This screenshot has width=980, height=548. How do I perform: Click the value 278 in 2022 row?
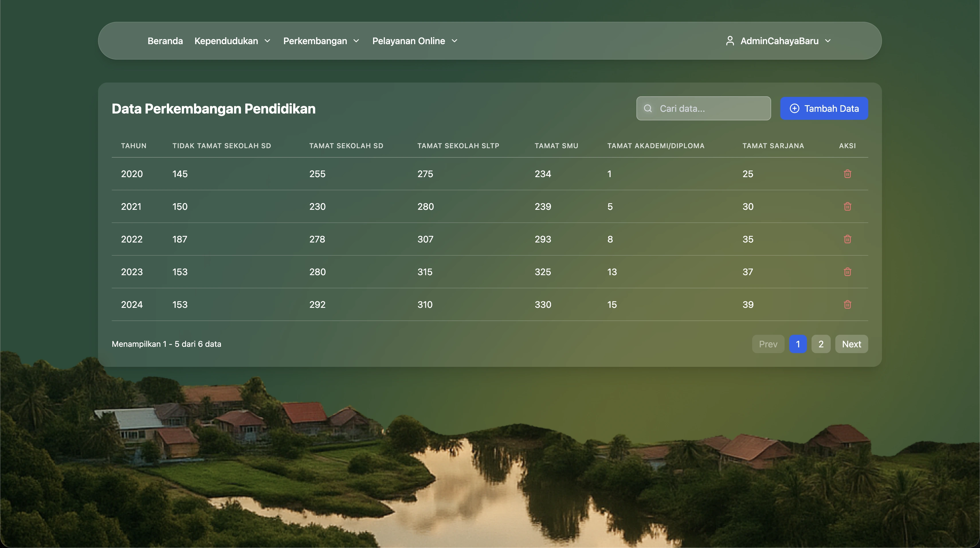tap(317, 239)
